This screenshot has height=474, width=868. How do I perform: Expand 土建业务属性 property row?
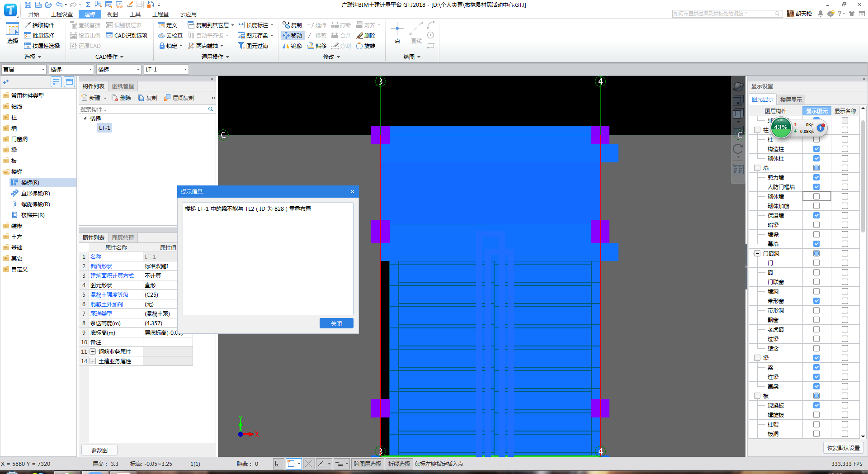click(x=93, y=361)
